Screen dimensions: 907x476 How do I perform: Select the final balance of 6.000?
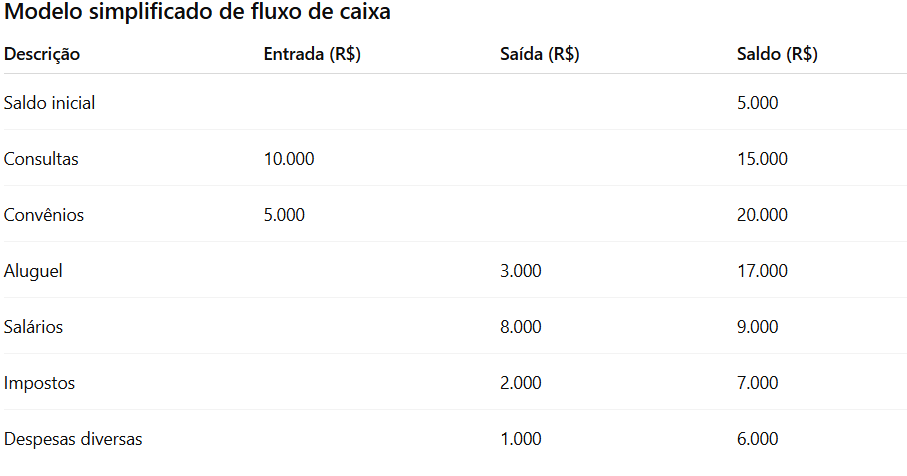point(757,439)
